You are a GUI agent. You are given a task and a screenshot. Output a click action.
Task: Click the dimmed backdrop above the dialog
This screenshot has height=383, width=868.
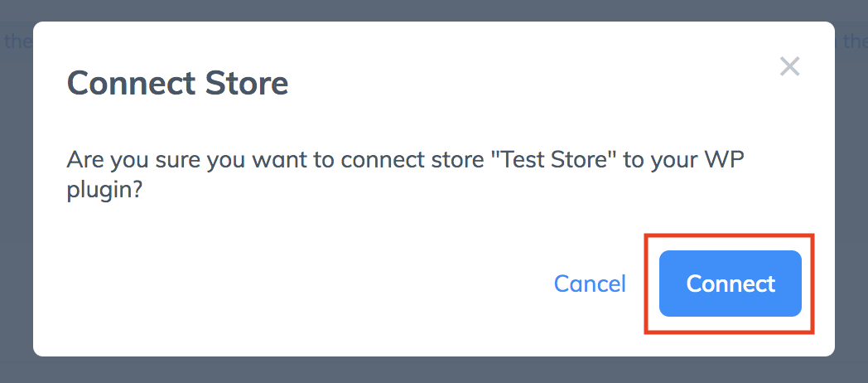[x=434, y=10]
